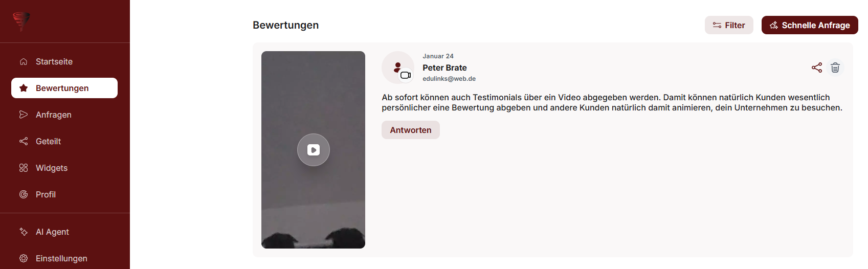
Task: Click the email address edulinks@web.de
Action: tap(449, 79)
